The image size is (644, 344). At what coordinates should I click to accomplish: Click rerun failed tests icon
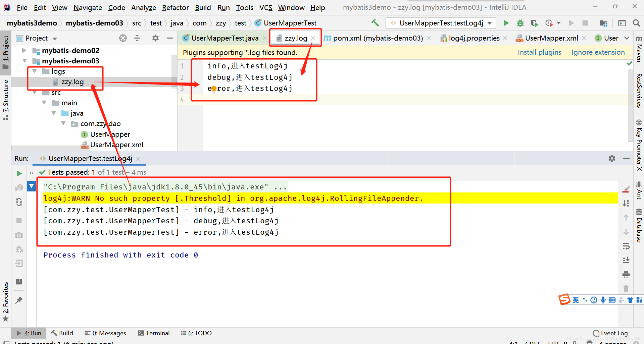point(19,187)
